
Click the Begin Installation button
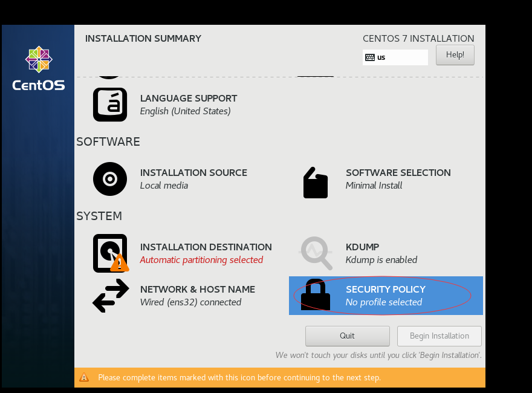tap(440, 336)
